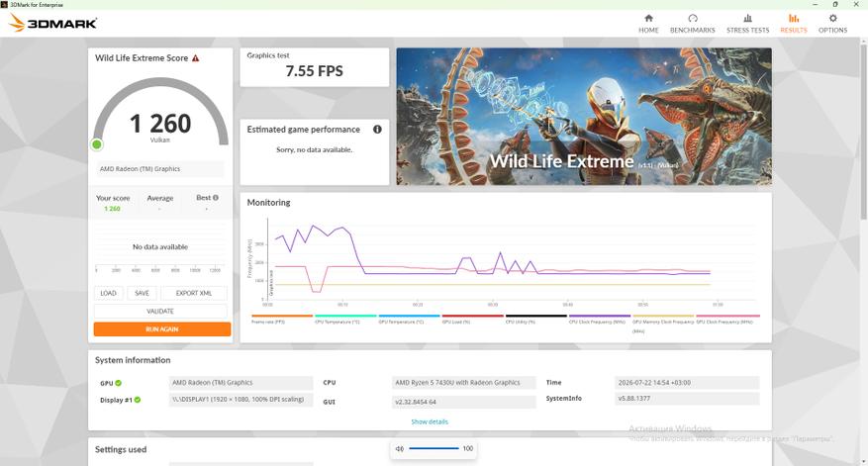Click the Settings used heading

[121, 449]
